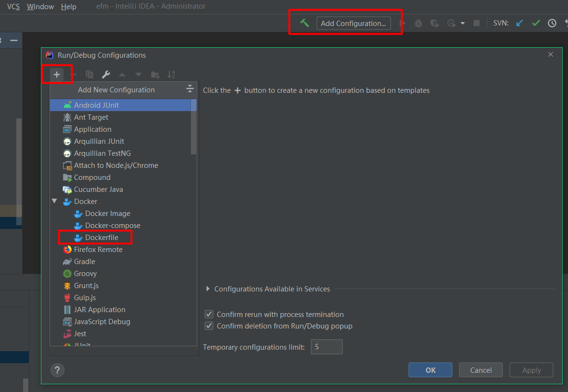
Task: Click the Add Configuration... button
Action: click(x=353, y=23)
